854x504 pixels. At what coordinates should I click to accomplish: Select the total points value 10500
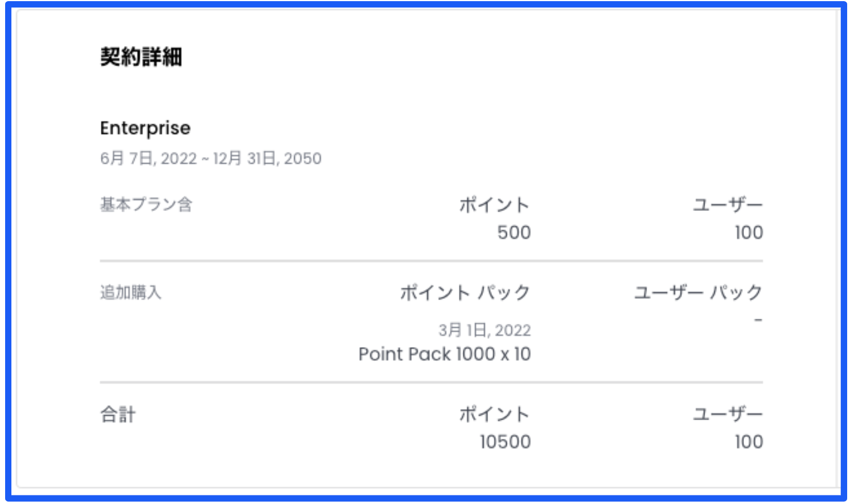coord(505,442)
